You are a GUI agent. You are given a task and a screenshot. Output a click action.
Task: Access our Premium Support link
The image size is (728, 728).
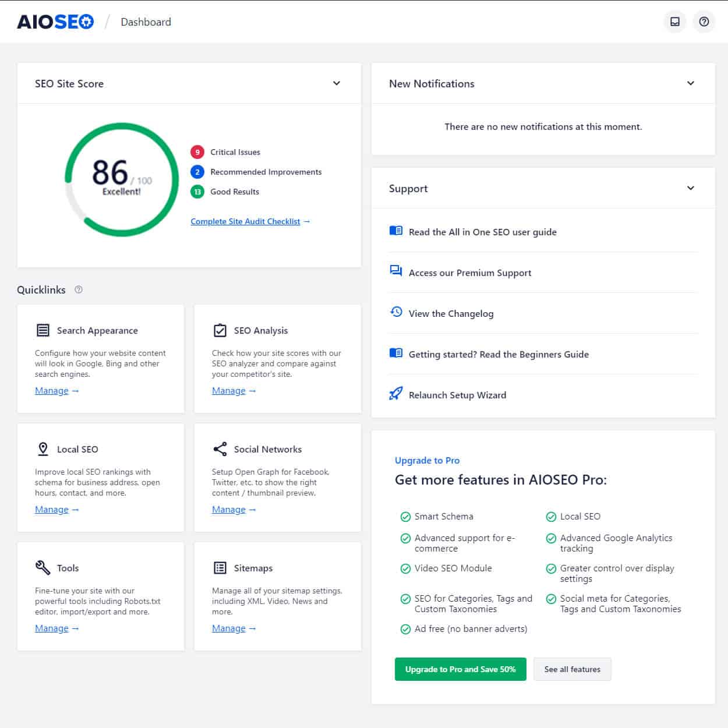click(x=470, y=273)
